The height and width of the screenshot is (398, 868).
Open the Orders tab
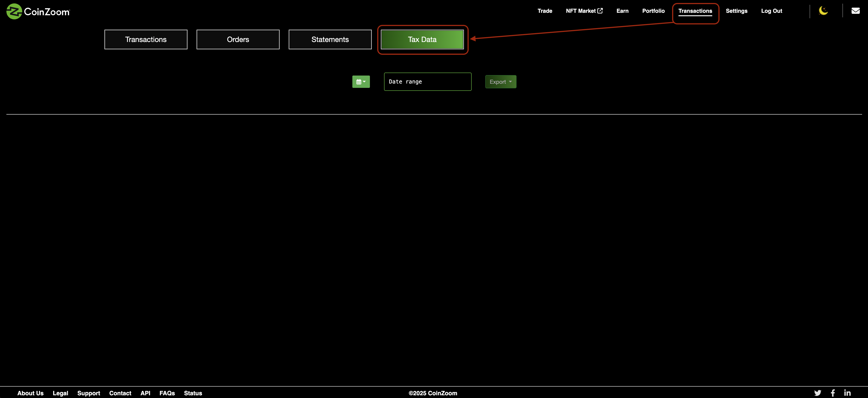(238, 39)
